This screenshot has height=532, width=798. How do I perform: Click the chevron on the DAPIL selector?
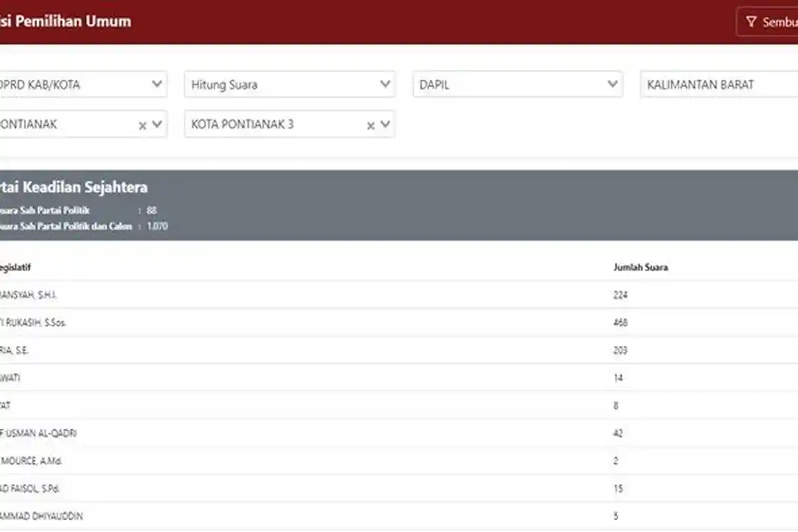612,84
